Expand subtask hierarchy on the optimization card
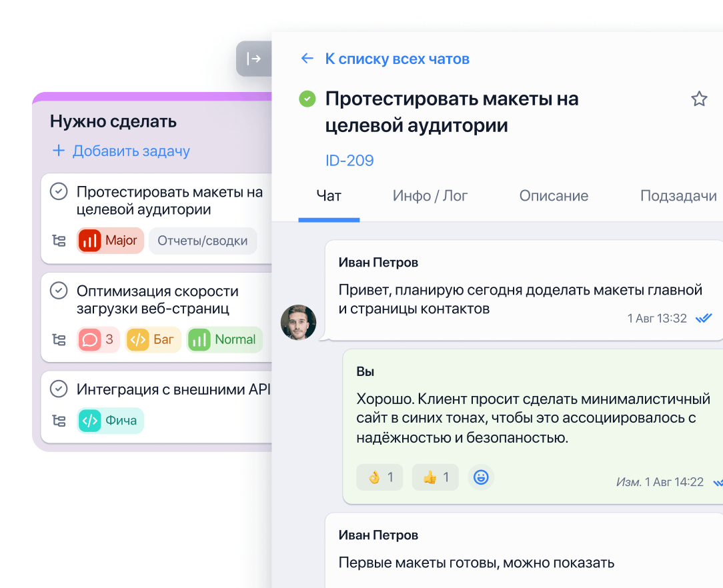 pyautogui.click(x=59, y=339)
